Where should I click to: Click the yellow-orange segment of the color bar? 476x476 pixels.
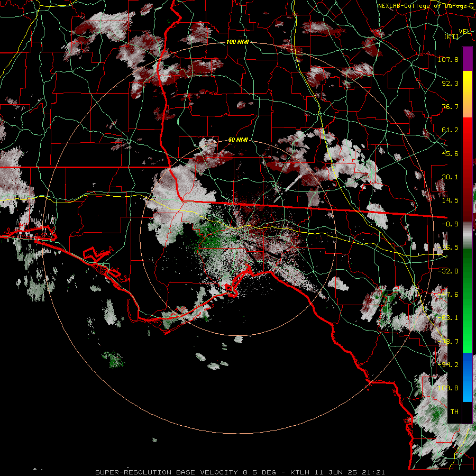[467, 94]
